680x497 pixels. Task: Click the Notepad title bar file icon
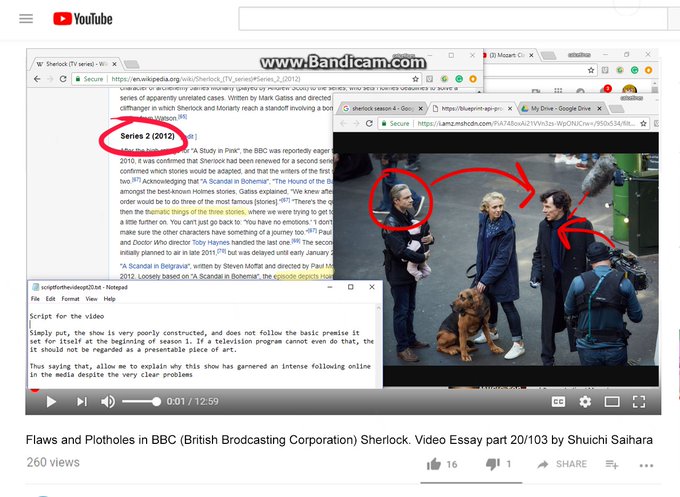(35, 287)
